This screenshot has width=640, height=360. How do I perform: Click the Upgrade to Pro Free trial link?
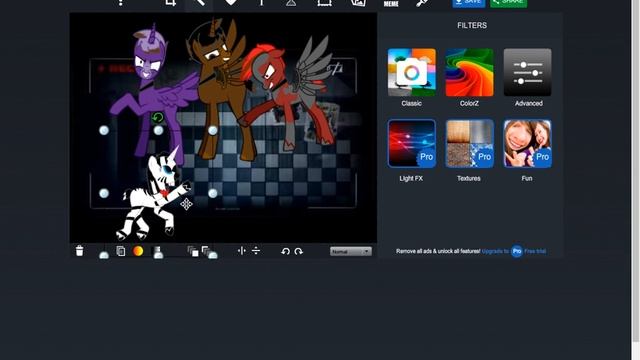click(x=514, y=251)
